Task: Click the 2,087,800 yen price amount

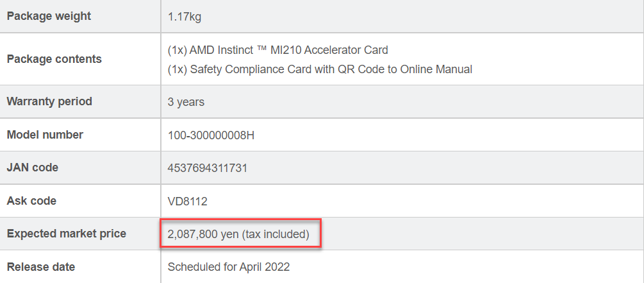Action: click(x=203, y=234)
